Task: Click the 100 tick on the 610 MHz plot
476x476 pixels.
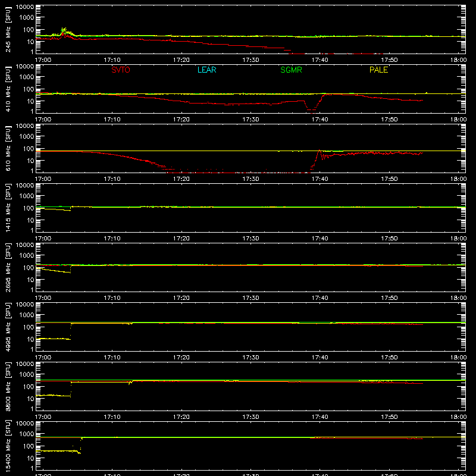Action: tap(29, 149)
